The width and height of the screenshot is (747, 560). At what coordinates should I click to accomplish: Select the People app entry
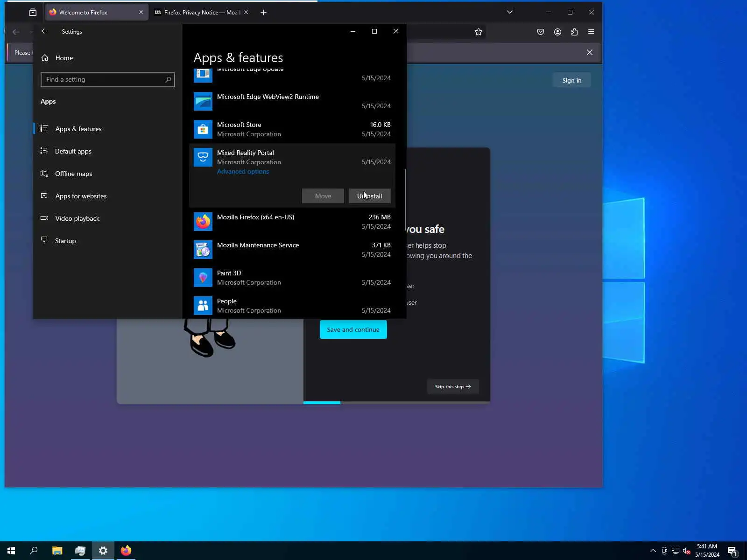[x=292, y=306]
